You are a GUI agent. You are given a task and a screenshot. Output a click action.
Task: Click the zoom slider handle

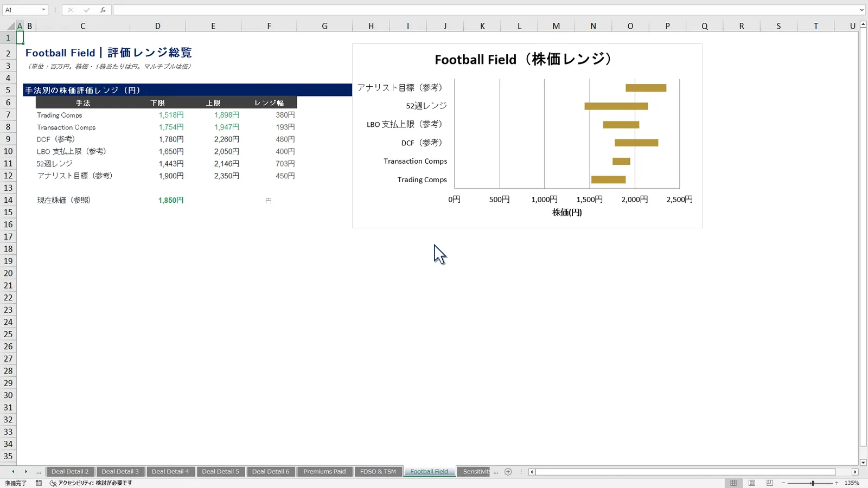click(x=813, y=483)
